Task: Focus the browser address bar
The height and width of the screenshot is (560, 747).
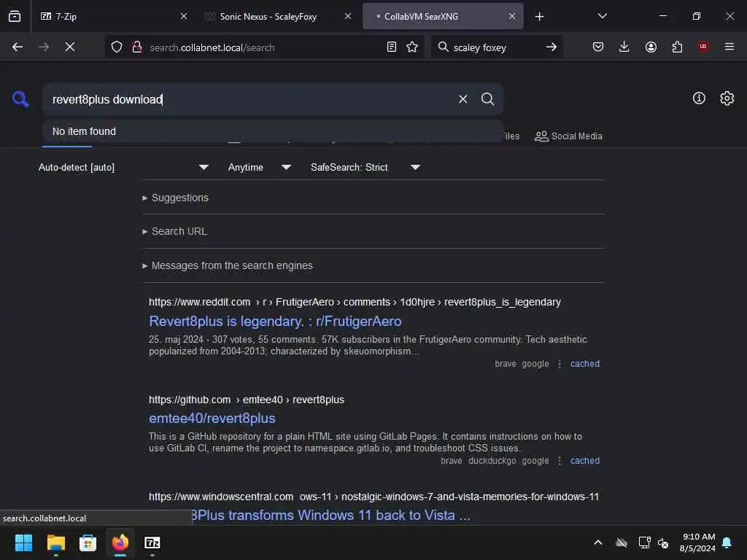Action: (264, 47)
